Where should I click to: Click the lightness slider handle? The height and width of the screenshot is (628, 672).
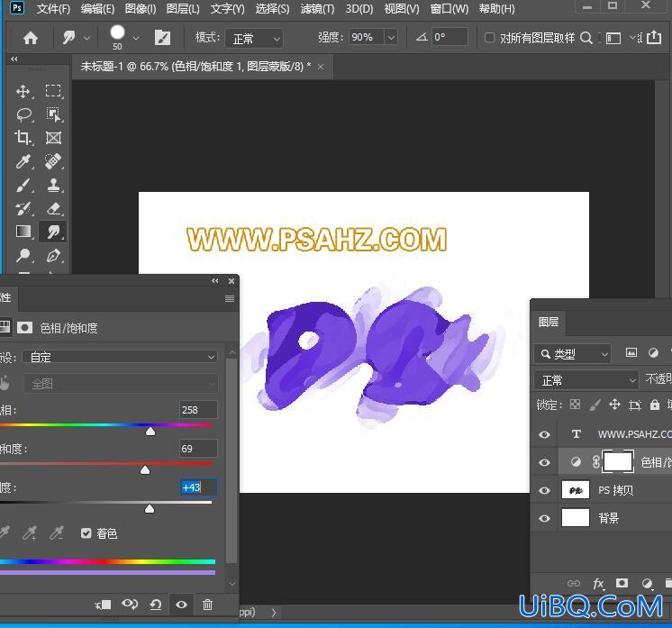(150, 508)
